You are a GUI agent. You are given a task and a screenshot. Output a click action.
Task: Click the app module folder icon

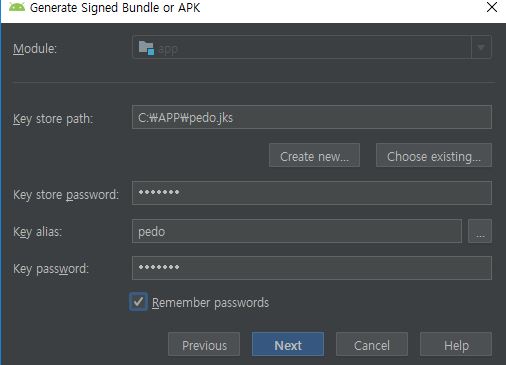click(146, 48)
